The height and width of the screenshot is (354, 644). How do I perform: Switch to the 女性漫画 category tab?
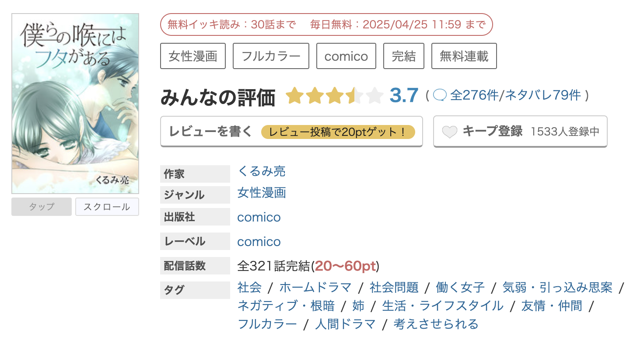[193, 56]
